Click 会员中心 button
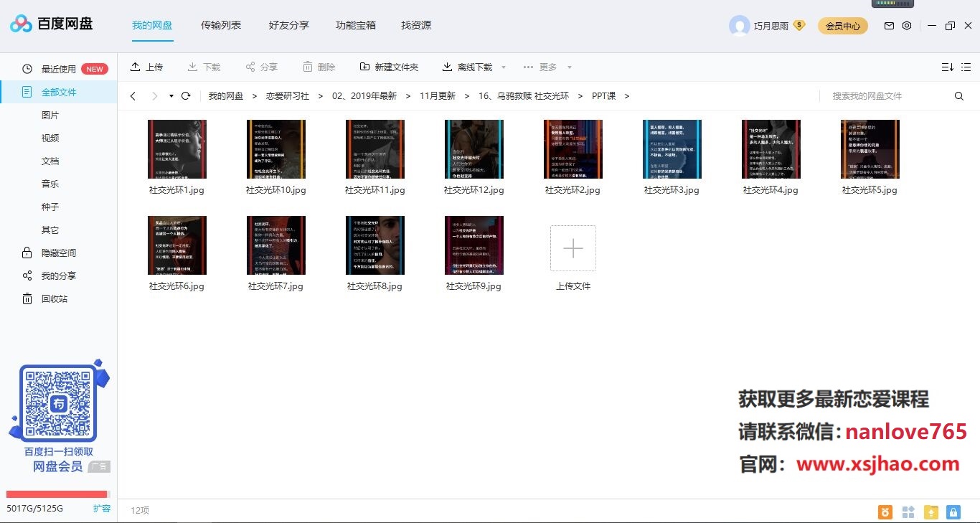The height and width of the screenshot is (523, 980). click(x=843, y=26)
